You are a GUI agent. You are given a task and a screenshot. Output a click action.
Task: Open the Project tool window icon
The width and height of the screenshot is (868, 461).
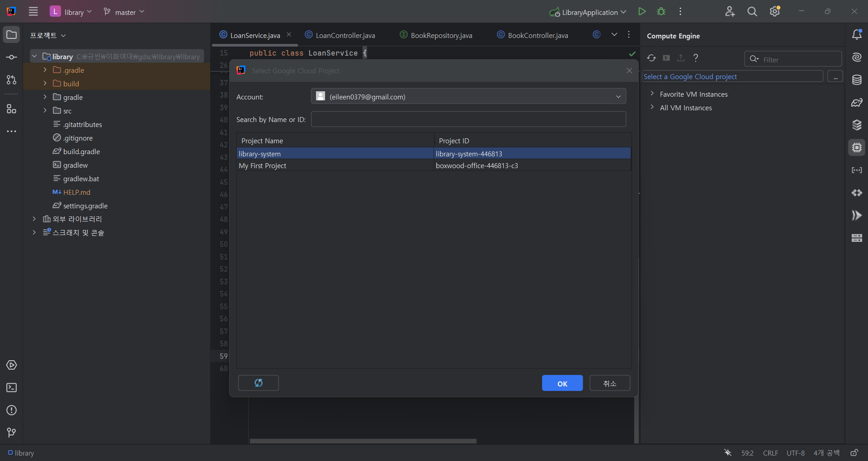(x=12, y=35)
